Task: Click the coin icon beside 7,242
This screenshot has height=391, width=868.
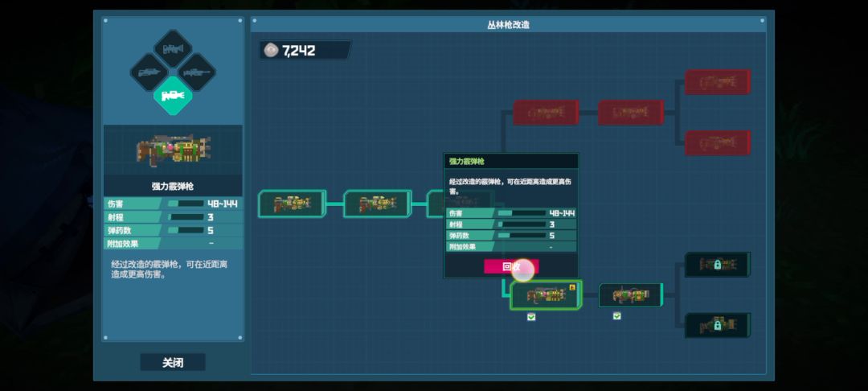Action: (271, 51)
